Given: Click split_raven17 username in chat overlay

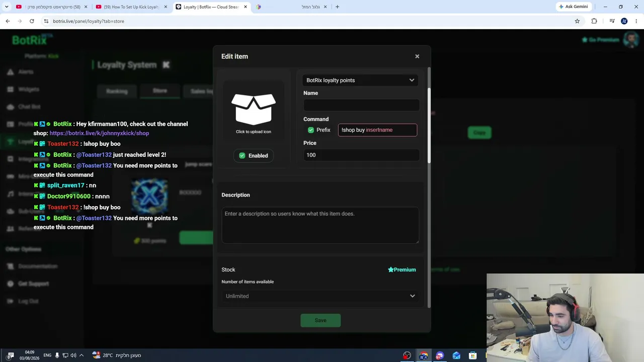Looking at the screenshot, I should pyautogui.click(x=65, y=186).
